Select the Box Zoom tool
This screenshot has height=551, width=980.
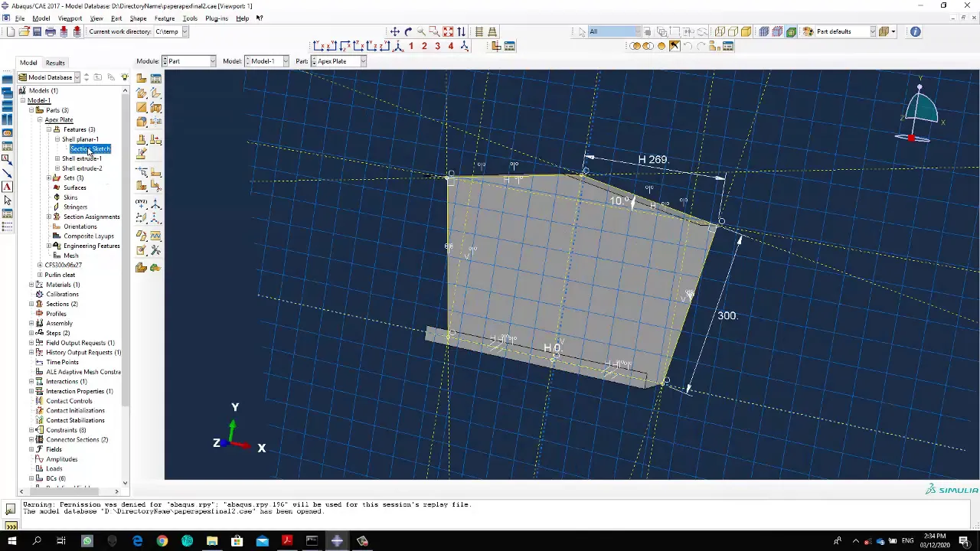434,31
